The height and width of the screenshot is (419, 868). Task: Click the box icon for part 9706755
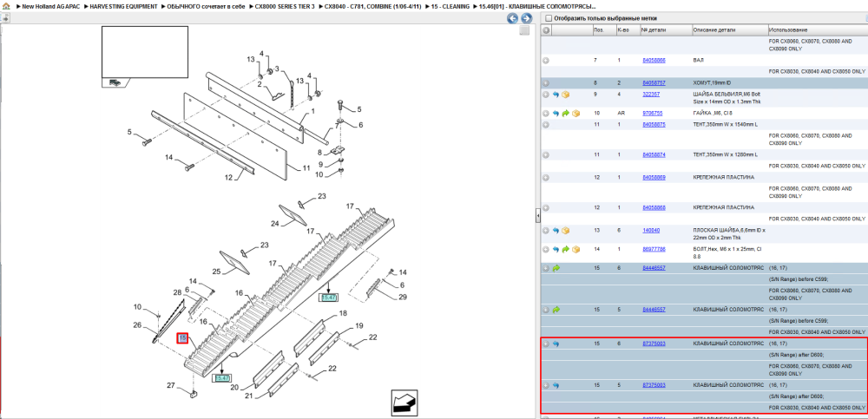pos(575,114)
